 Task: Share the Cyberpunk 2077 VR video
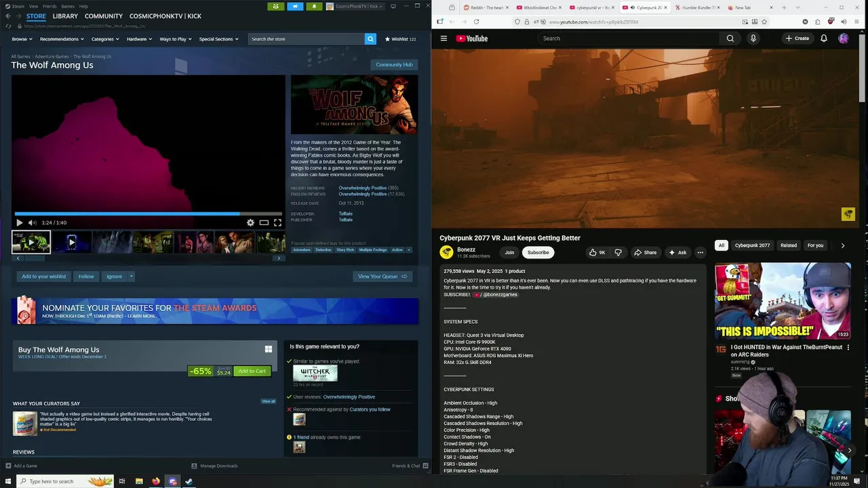(645, 252)
